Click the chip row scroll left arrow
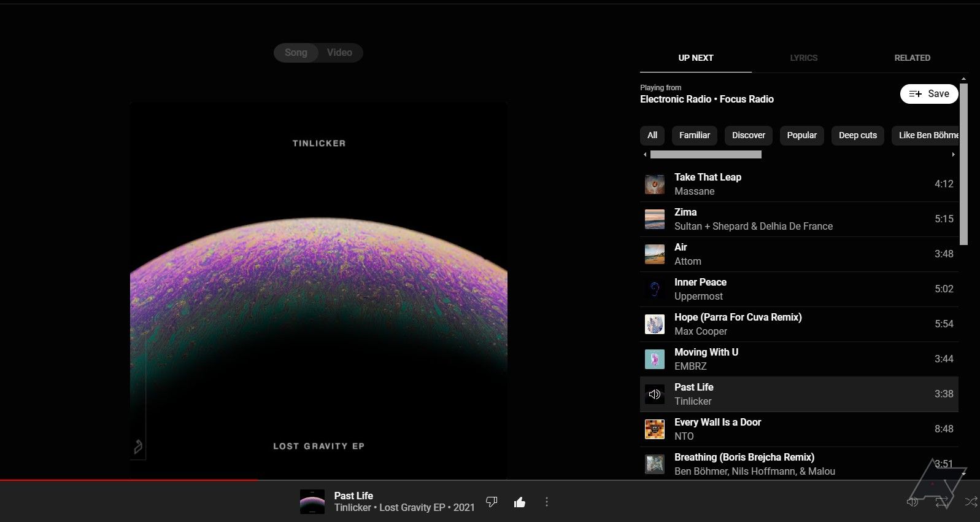Viewport: 980px width, 522px height. [x=644, y=155]
